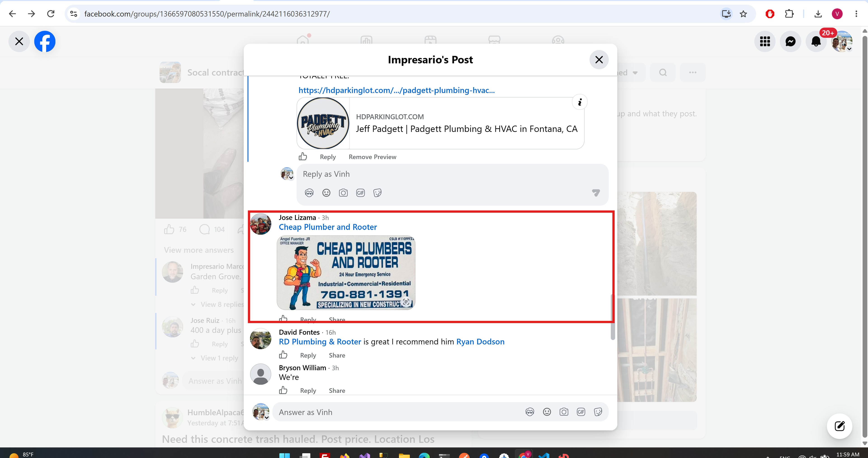The image size is (868, 458).
Task: Close the post view with the top-left X
Action: click(19, 41)
